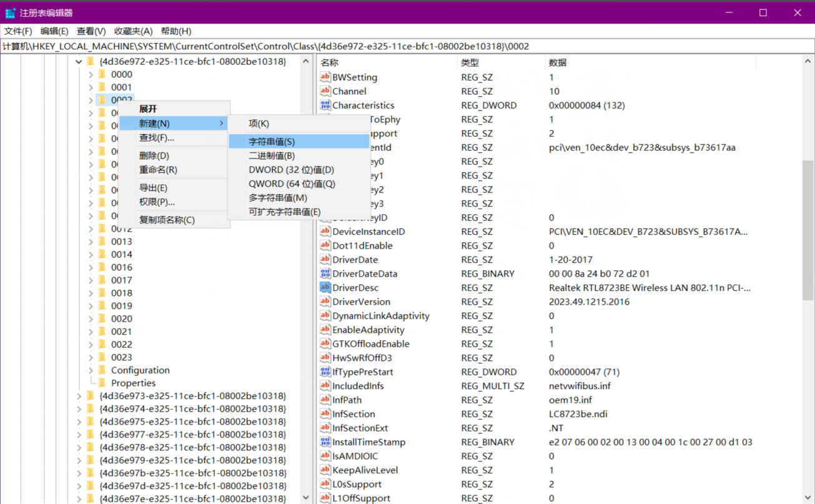
Task: Click the binary icon beside InstallTimeStamp
Action: click(x=325, y=442)
